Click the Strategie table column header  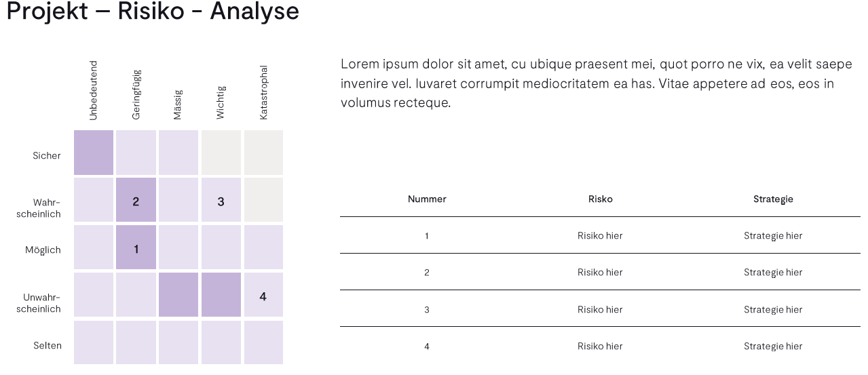click(x=773, y=199)
